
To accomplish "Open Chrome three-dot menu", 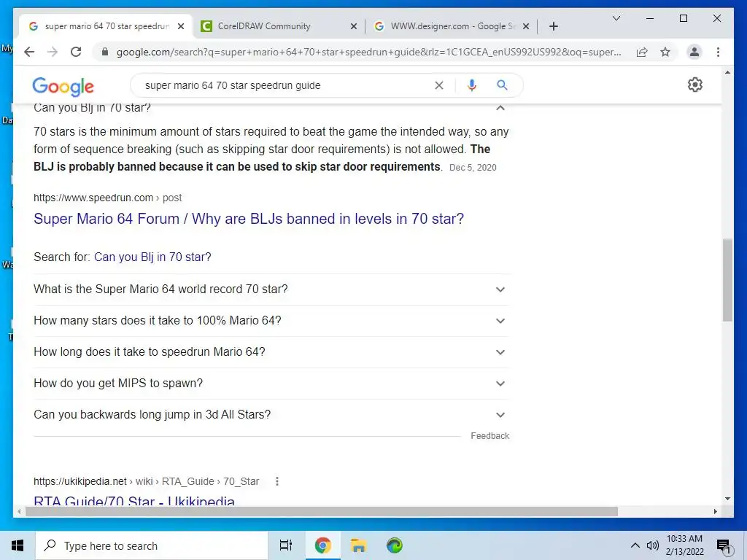I will pos(718,52).
